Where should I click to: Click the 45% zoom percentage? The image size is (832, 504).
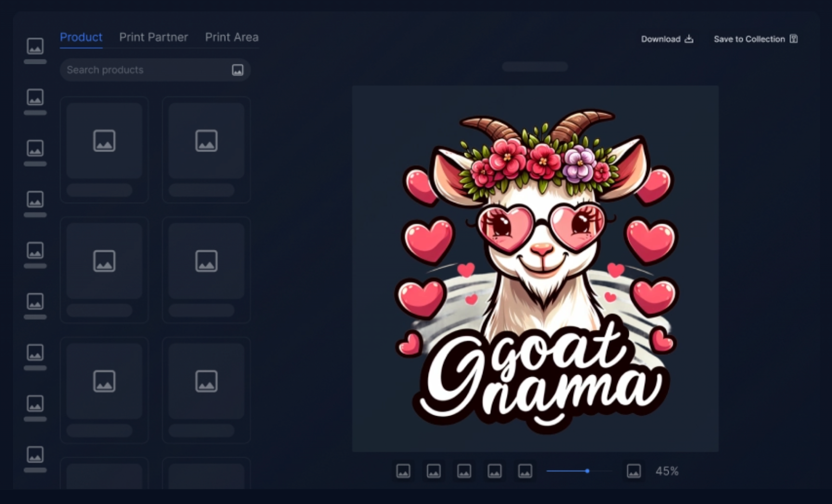pos(667,471)
